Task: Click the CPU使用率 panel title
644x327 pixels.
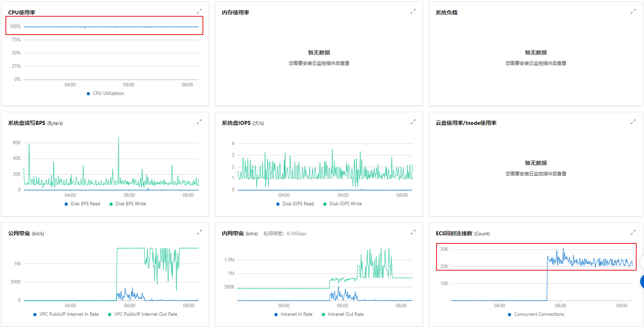Action: tap(22, 13)
